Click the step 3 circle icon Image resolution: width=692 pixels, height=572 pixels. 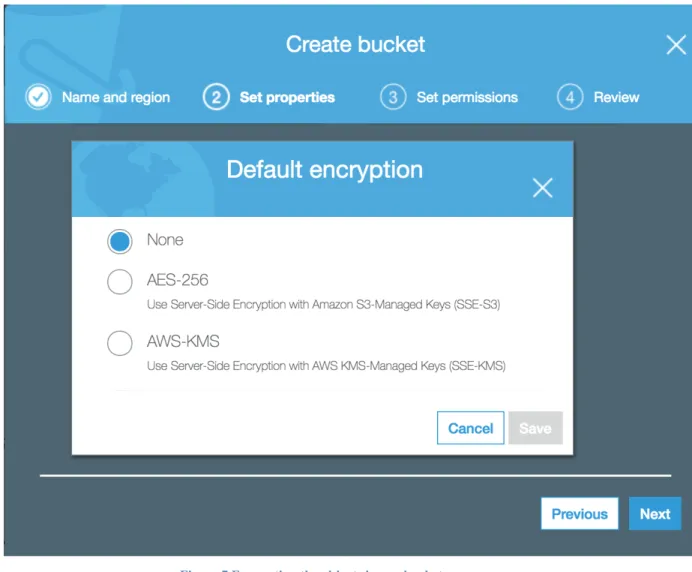(393, 97)
